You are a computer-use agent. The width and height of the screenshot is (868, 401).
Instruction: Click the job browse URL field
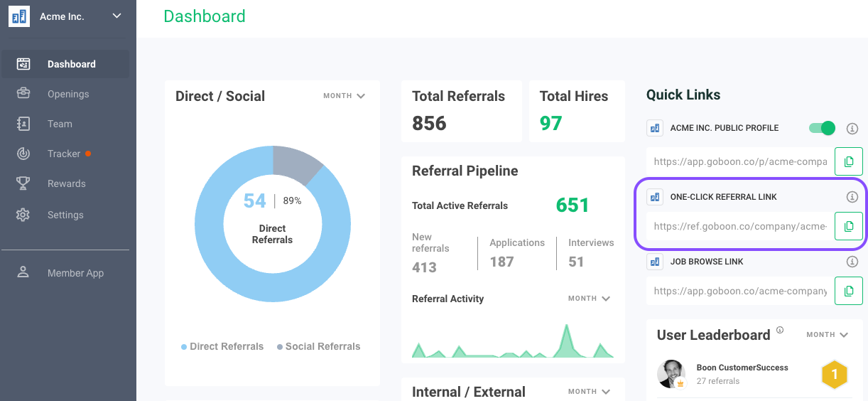pyautogui.click(x=739, y=291)
